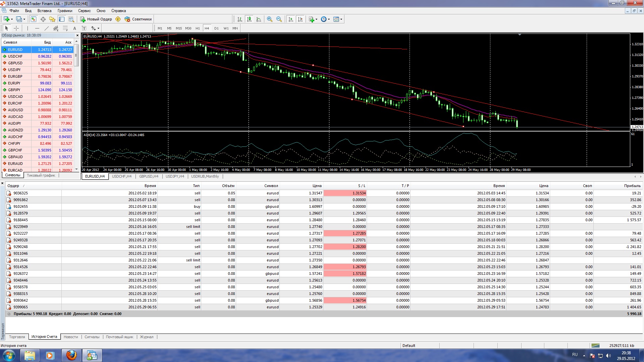The width and height of the screenshot is (644, 362).
Task: Toggle the Terminal panel icon
Action: [x=62, y=19]
